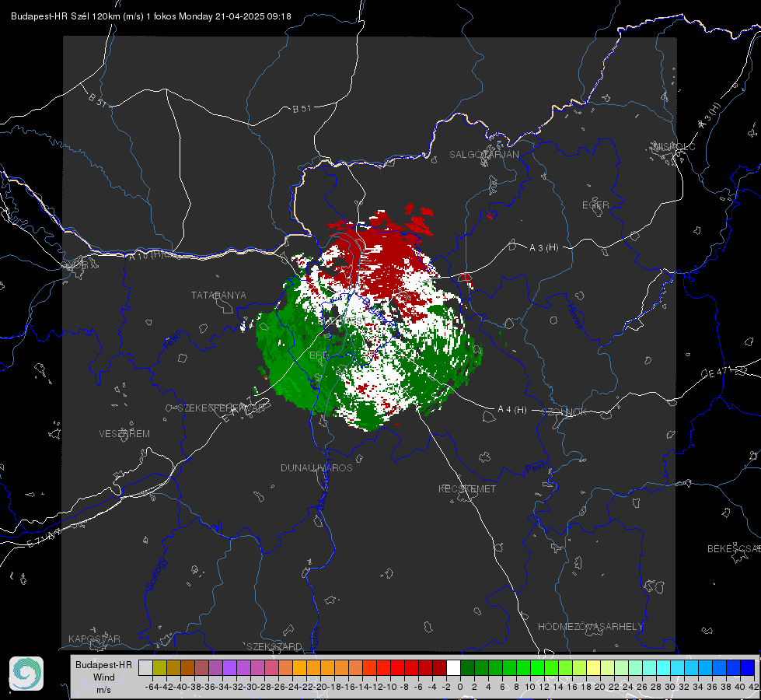Click the dark red -4 m/s legend swatch
Image resolution: width=761 pixels, height=700 pixels.
click(x=439, y=668)
